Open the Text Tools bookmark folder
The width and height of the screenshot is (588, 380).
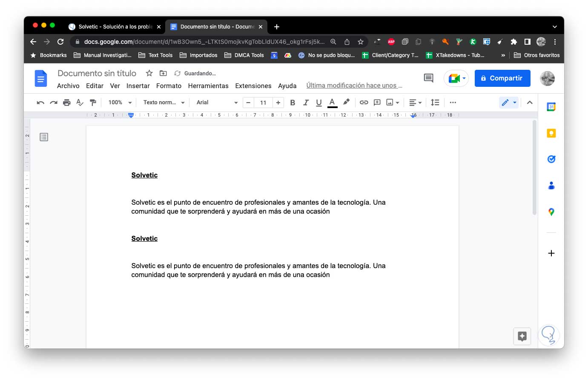[x=155, y=55]
